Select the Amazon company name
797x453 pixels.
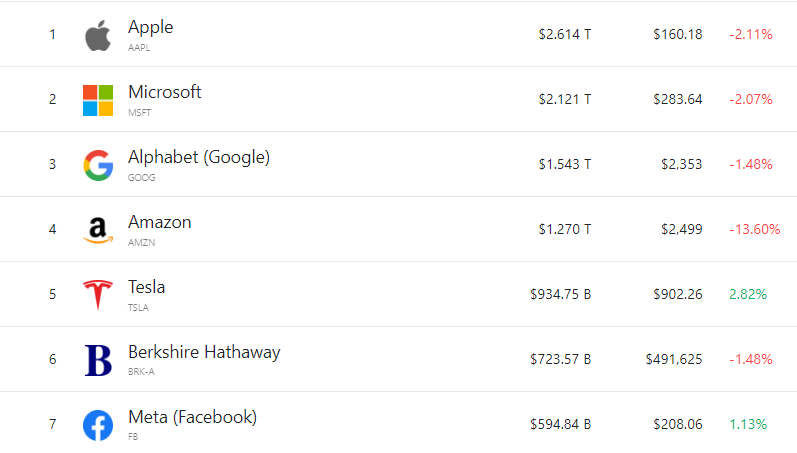(x=160, y=222)
